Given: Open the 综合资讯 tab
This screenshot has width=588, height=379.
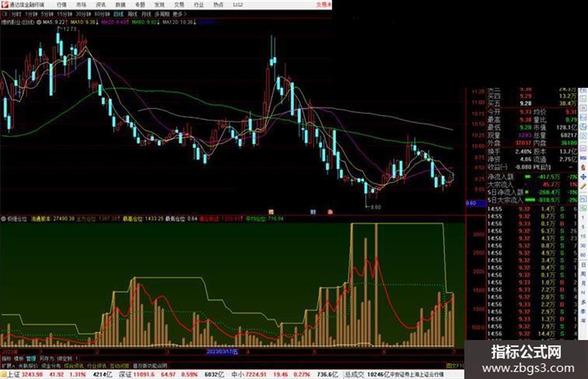Looking at the screenshot, I should tap(73, 365).
